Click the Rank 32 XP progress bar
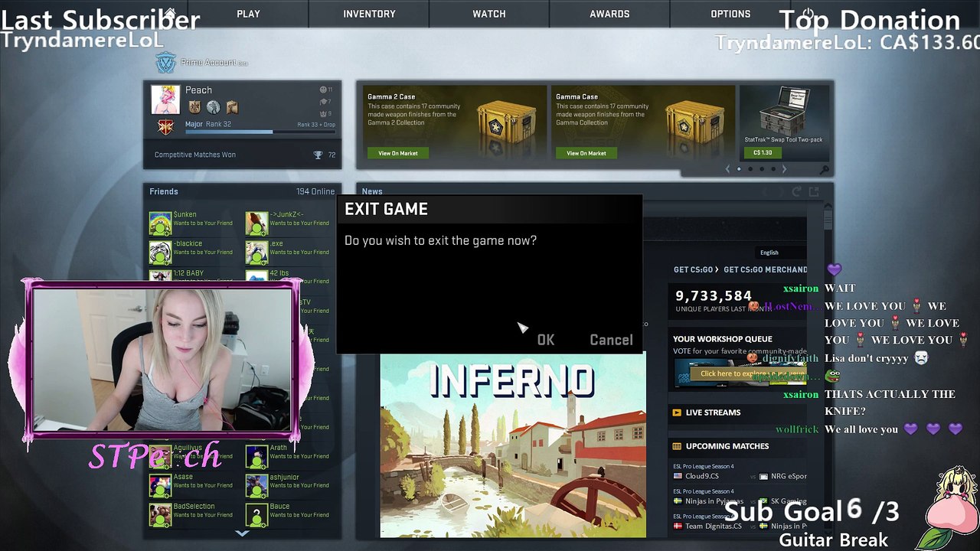This screenshot has width=980, height=551. pyautogui.click(x=260, y=132)
